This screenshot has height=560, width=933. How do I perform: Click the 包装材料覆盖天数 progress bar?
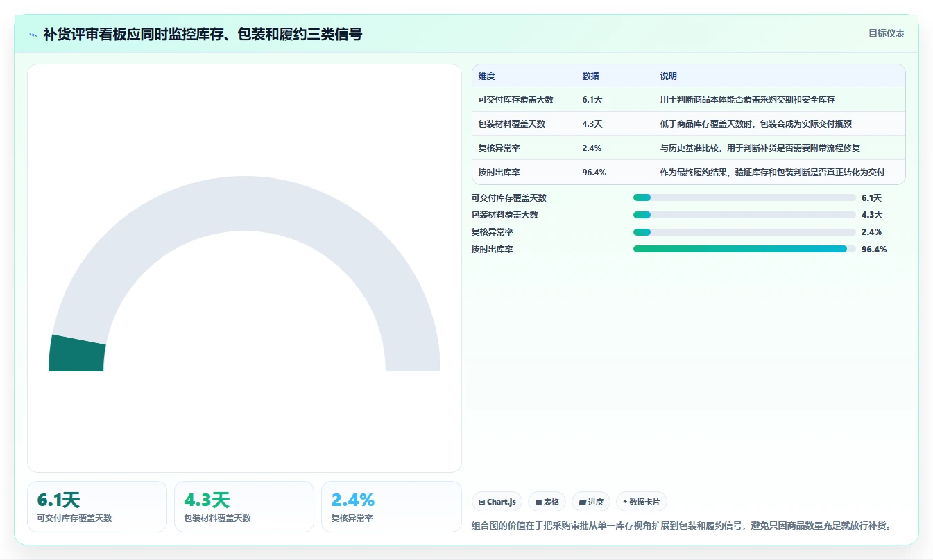coord(744,215)
